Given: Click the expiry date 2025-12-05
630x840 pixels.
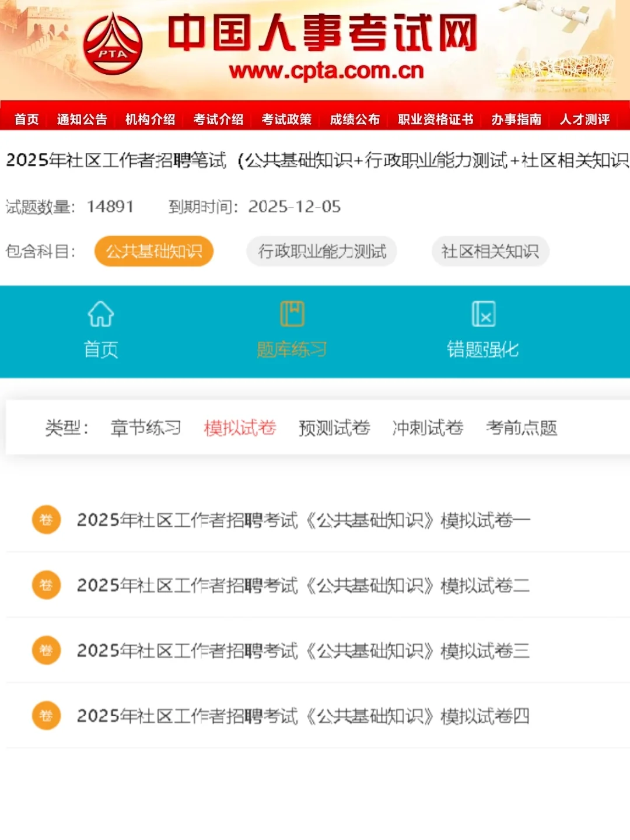Looking at the screenshot, I should tap(295, 206).
